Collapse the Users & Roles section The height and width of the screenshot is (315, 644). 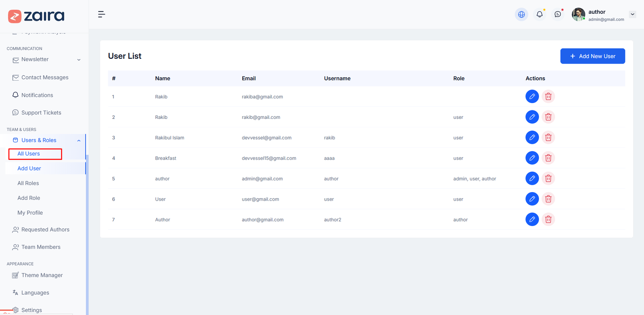point(79,141)
